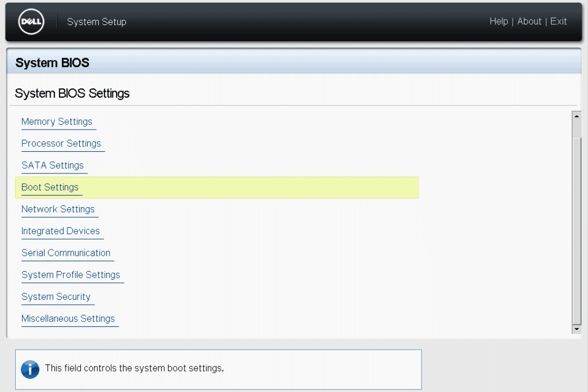Image resolution: width=588 pixels, height=392 pixels.
Task: Go to SATA Settings
Action: pyautogui.click(x=53, y=165)
